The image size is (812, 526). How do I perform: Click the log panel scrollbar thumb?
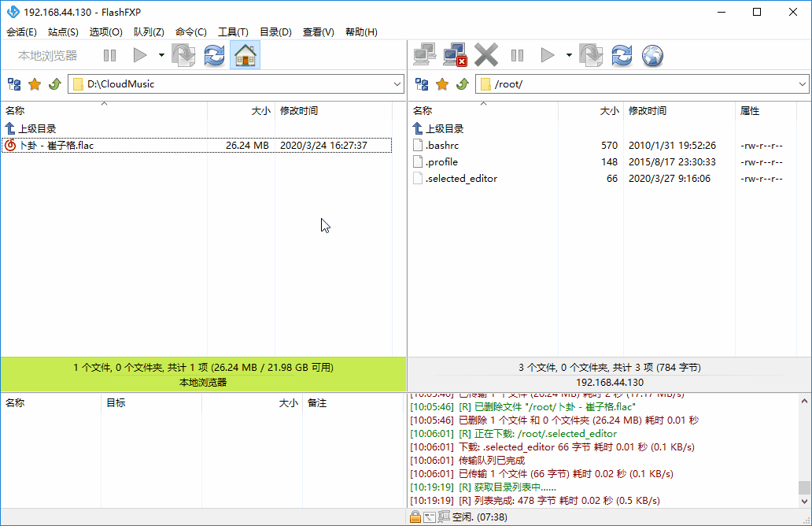(804, 487)
